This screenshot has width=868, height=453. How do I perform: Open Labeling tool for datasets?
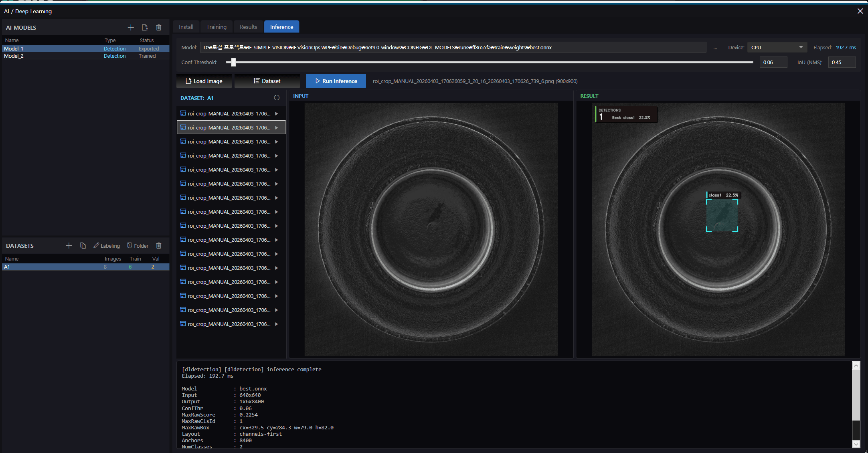point(107,246)
